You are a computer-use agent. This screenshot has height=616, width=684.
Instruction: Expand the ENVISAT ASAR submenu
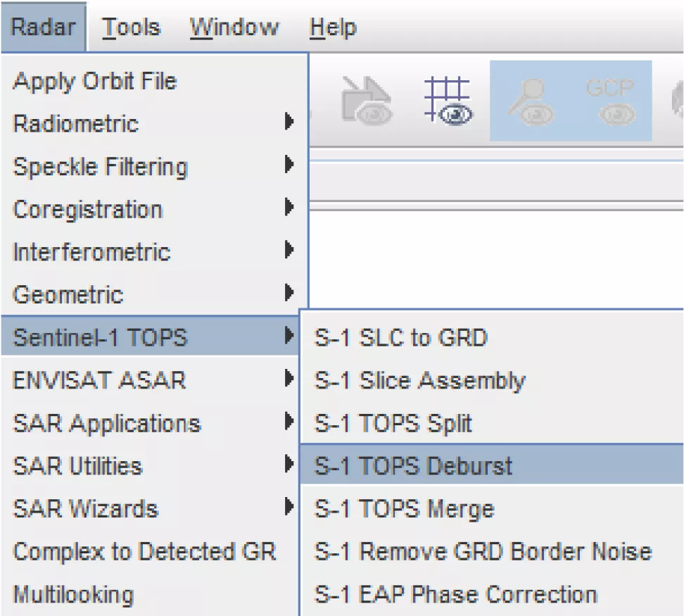point(151,380)
